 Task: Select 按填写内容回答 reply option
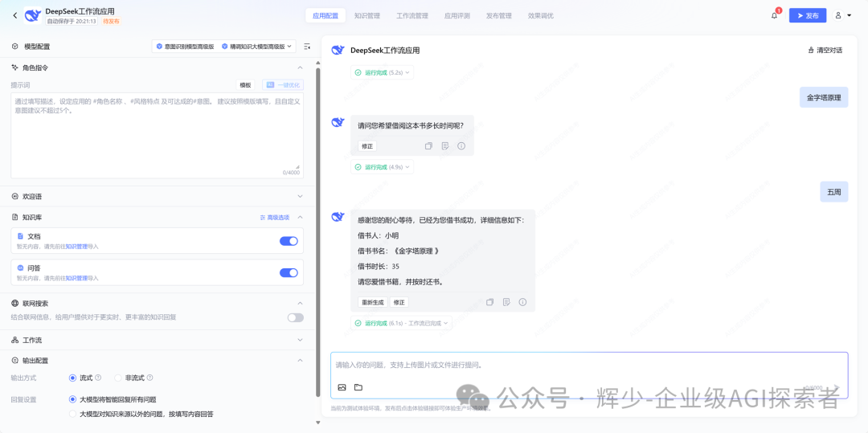coord(72,414)
